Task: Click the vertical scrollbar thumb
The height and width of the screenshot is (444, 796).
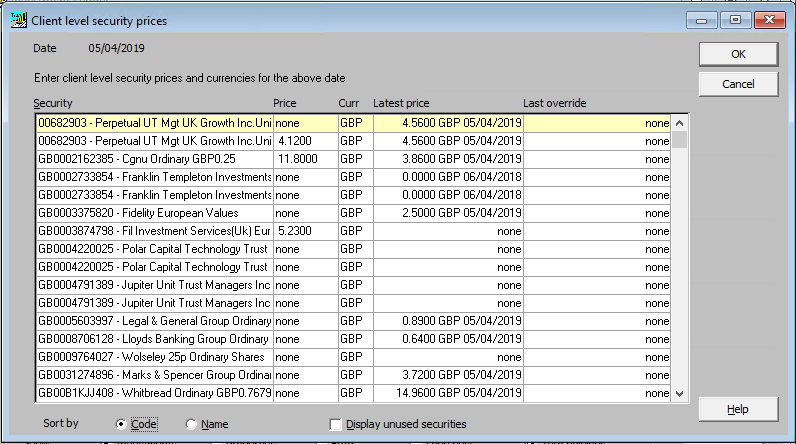Action: click(680, 140)
